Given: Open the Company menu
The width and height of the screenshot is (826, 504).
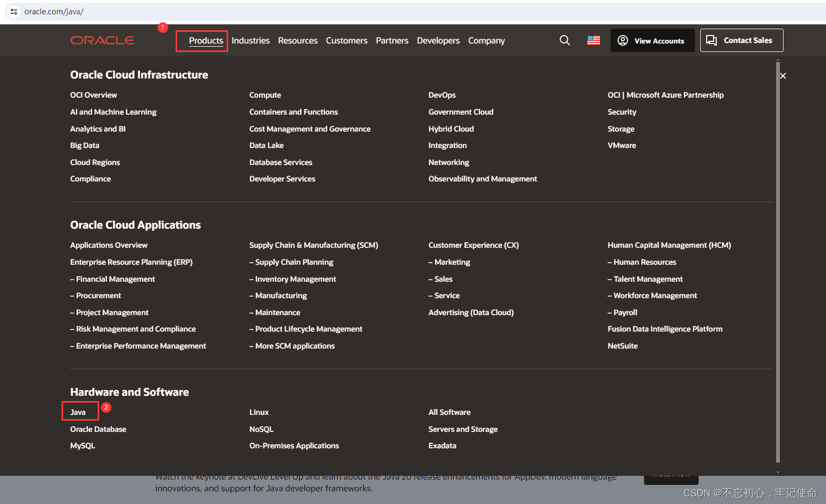Looking at the screenshot, I should tap(486, 41).
